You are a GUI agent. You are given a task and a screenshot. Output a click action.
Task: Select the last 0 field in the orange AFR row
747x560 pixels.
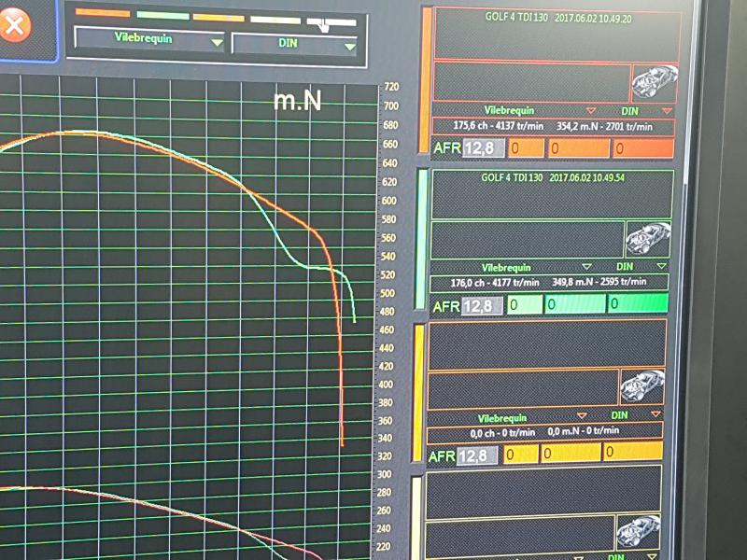coord(643,148)
